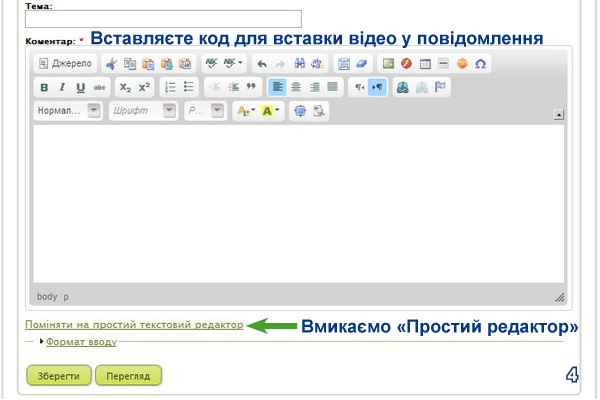Insert a Flash object via toolbar icon
This screenshot has height=400, width=600.
click(407, 63)
